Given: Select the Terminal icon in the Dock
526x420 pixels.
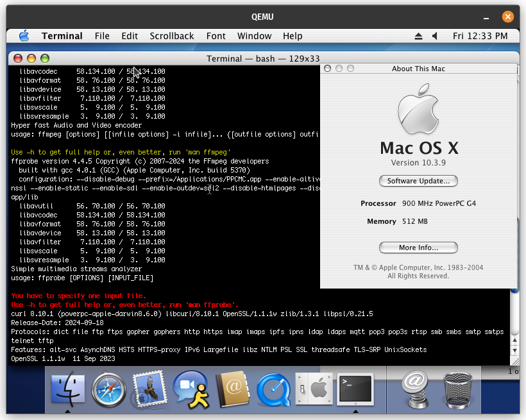Looking at the screenshot, I should click(355, 389).
